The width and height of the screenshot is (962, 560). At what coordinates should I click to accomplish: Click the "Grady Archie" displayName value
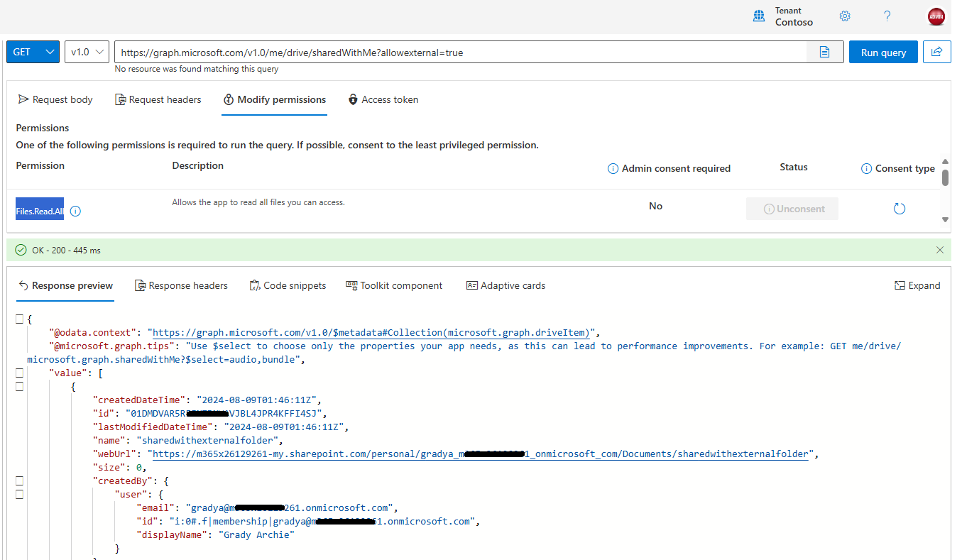256,534
